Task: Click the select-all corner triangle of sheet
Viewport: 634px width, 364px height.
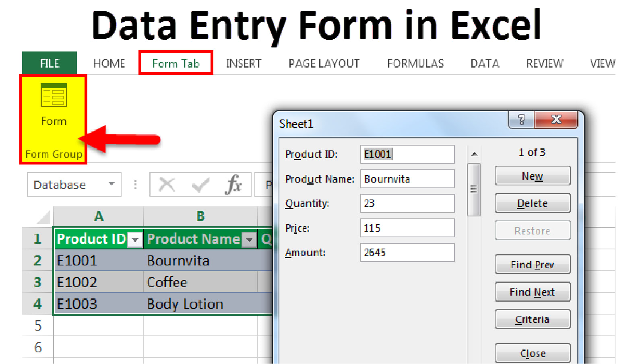Action: point(43,217)
